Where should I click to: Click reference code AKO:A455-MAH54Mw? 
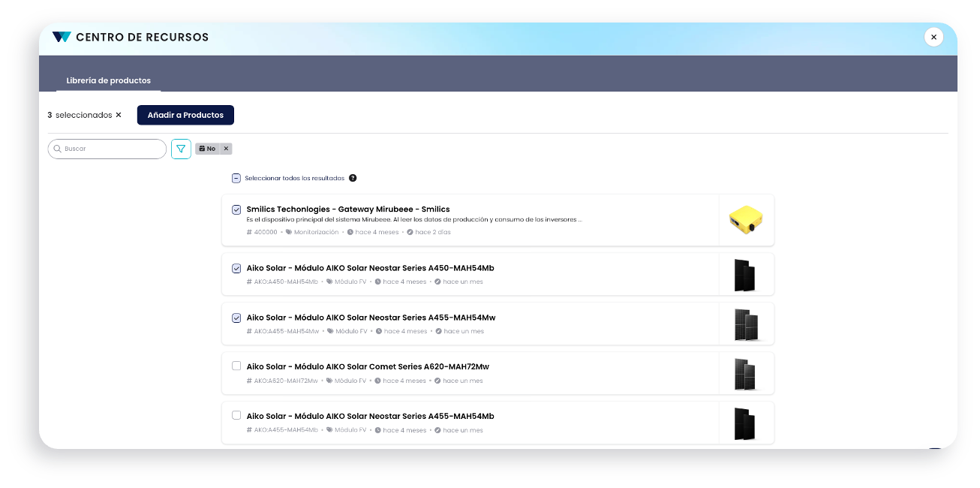[287, 332]
